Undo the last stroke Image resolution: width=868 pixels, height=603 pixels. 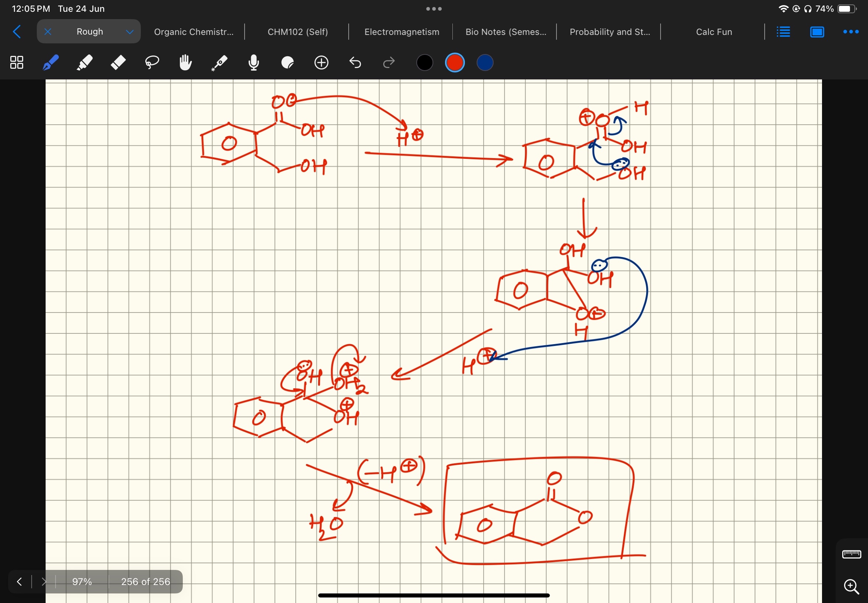point(355,63)
